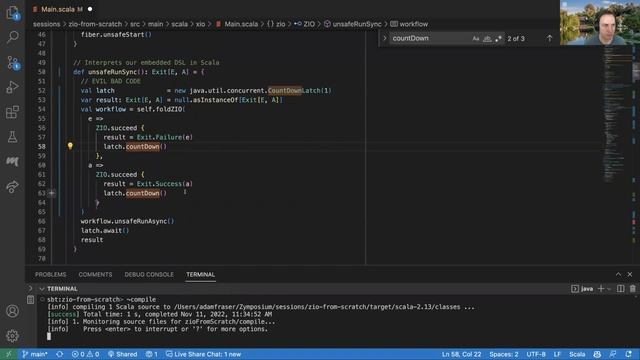The width and height of the screenshot is (640, 360).
Task: Click the sessions breadcrumb
Action: click(47, 24)
